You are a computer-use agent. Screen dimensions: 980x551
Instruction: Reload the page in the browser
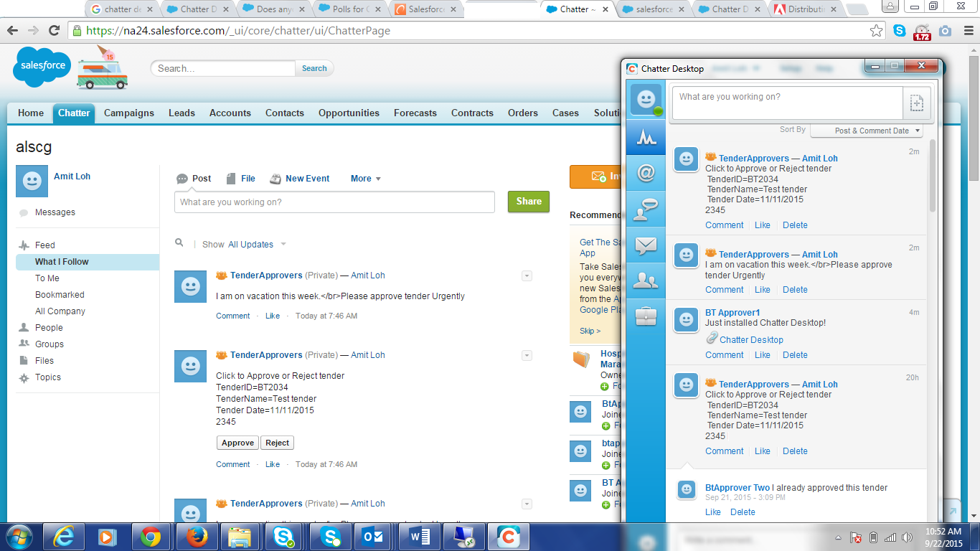click(54, 31)
